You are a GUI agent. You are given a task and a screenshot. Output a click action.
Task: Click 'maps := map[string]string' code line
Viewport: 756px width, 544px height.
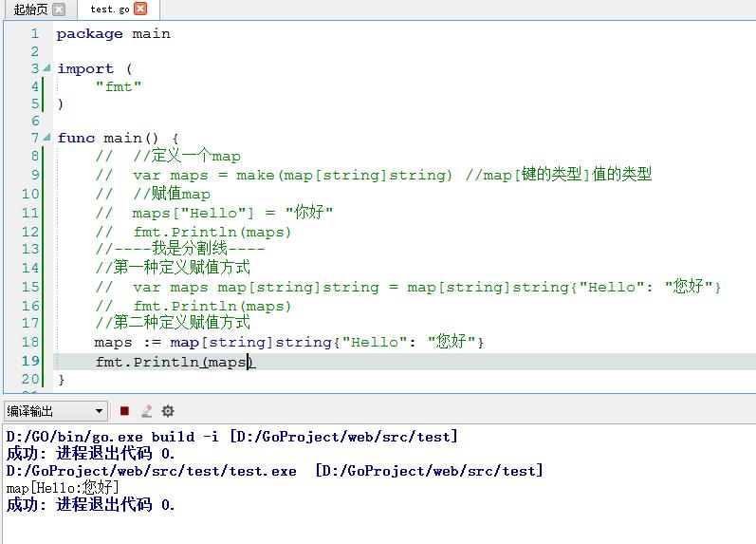click(288, 342)
